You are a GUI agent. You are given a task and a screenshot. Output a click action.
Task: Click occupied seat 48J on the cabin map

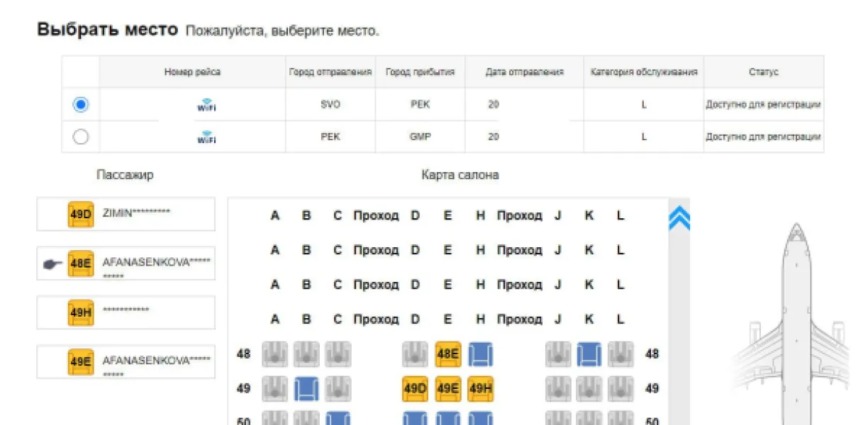557,354
